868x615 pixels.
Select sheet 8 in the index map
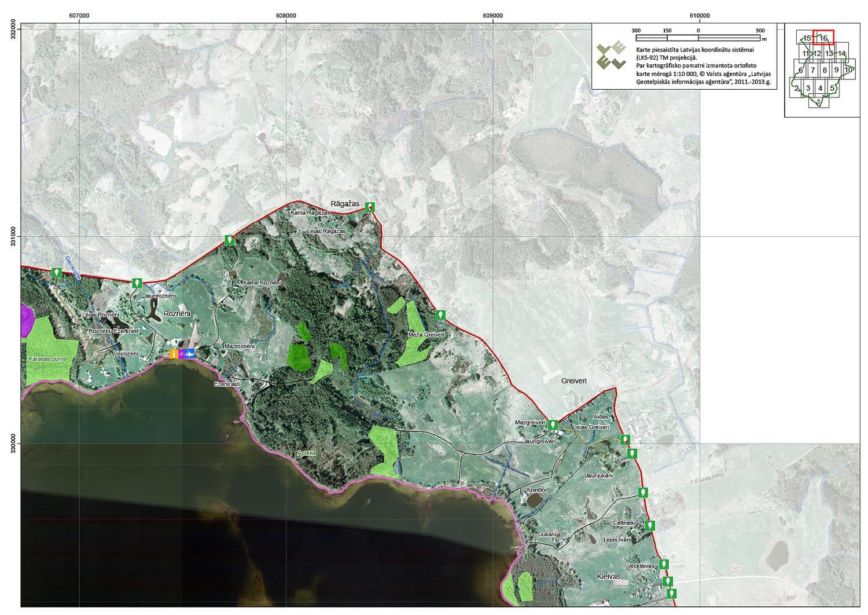[x=825, y=70]
